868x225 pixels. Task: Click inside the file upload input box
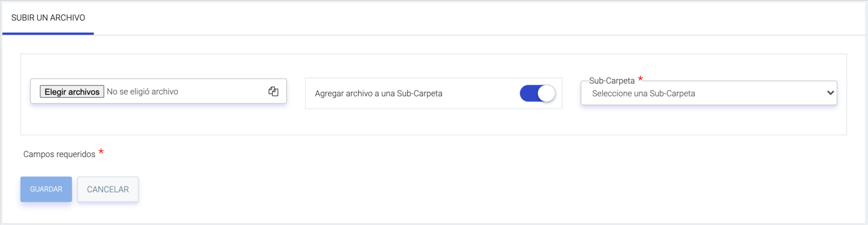[x=158, y=91]
